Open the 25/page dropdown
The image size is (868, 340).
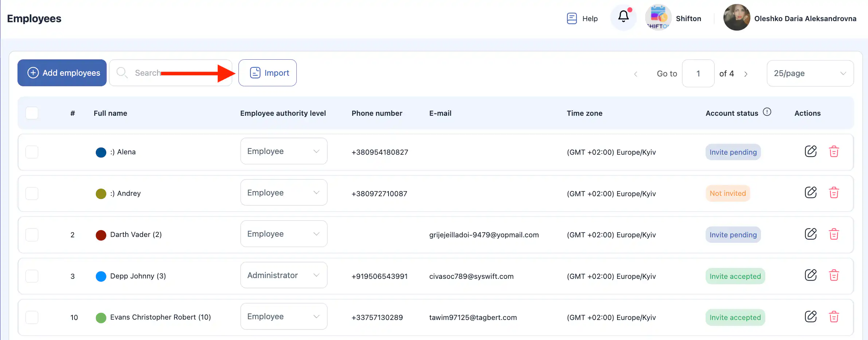click(x=810, y=74)
